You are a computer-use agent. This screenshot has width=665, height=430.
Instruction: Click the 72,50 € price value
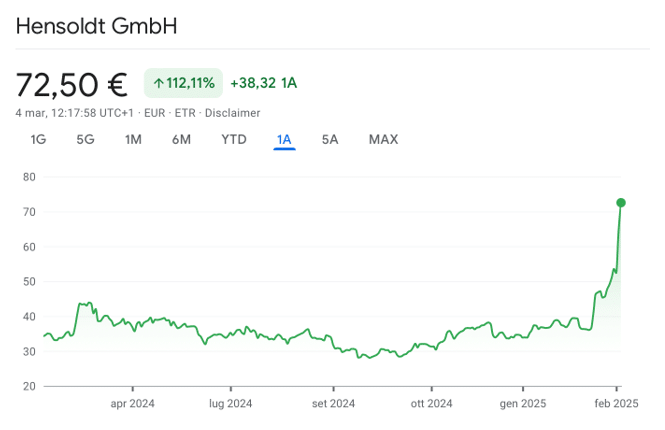point(71,85)
